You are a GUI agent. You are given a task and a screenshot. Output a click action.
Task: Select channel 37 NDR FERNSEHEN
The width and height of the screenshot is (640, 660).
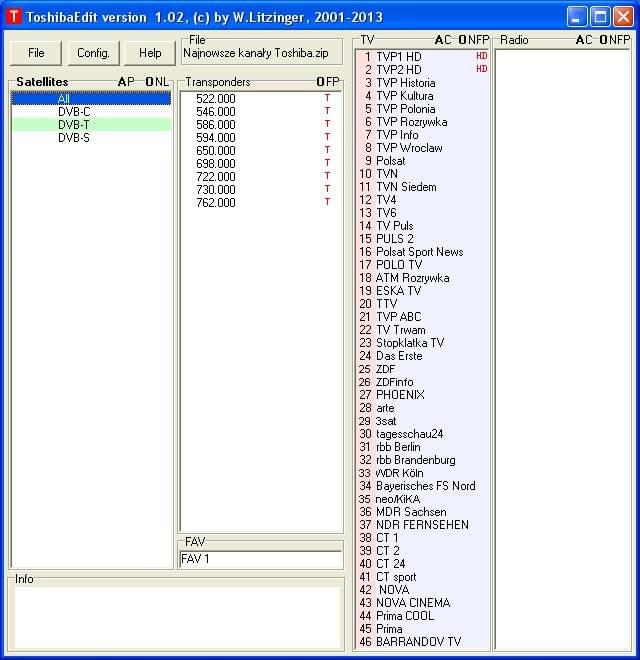pos(422,525)
